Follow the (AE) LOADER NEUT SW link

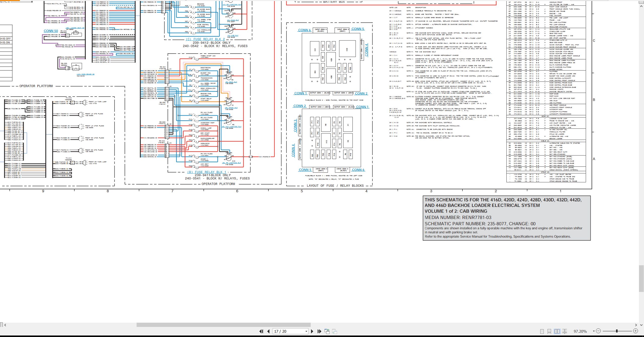tap(75, 28)
